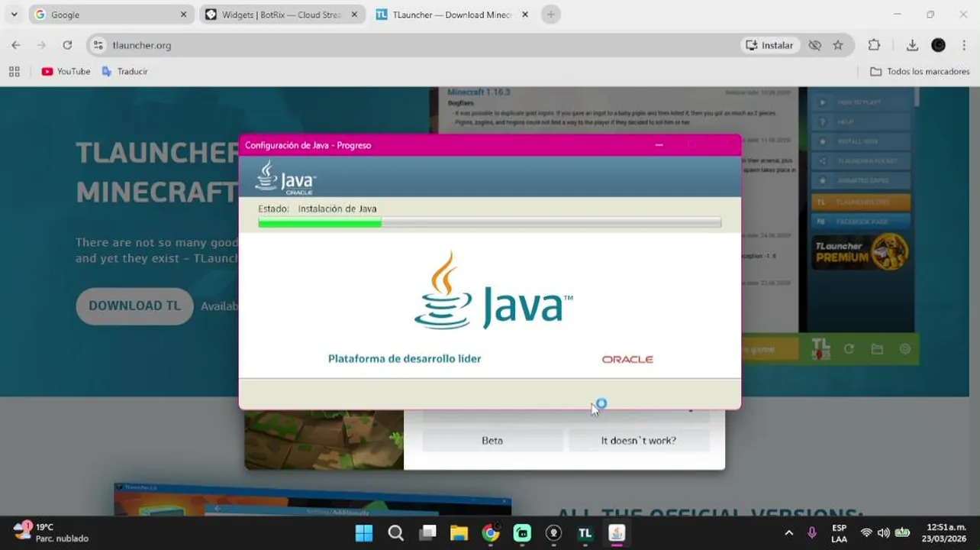Open the TL launcher taskbar icon
The width and height of the screenshot is (980, 550).
585,533
